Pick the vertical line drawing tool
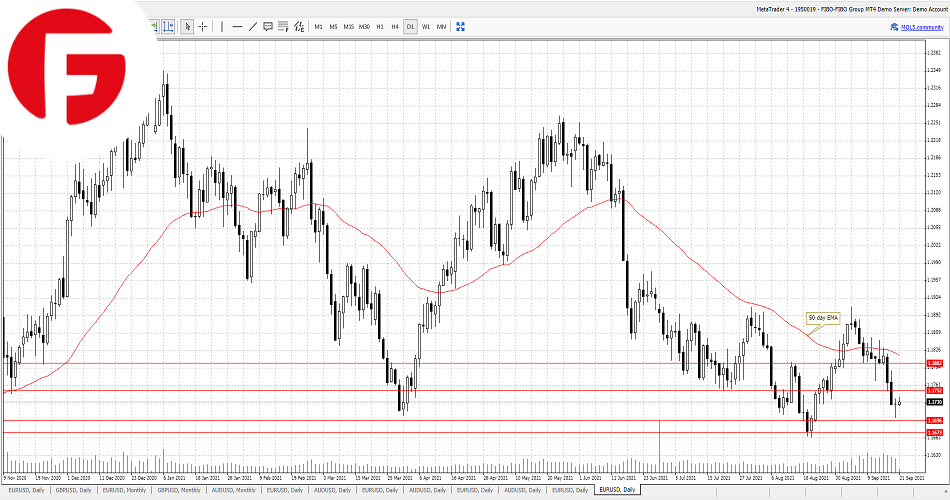 [x=222, y=26]
